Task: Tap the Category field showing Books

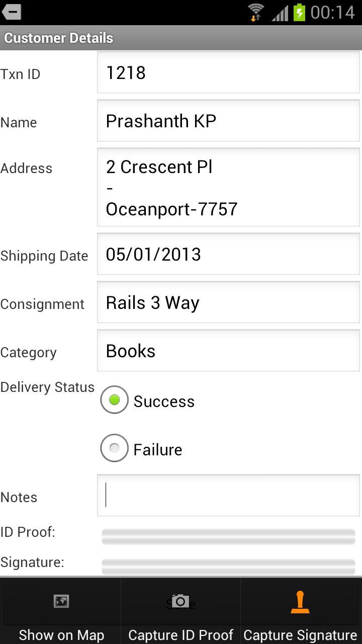Action: [228, 351]
